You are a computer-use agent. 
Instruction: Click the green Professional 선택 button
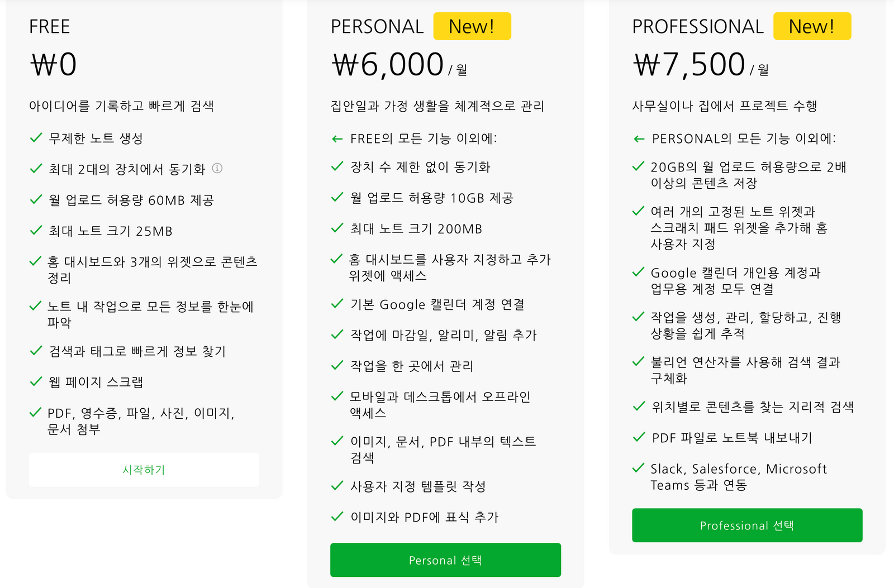(746, 525)
